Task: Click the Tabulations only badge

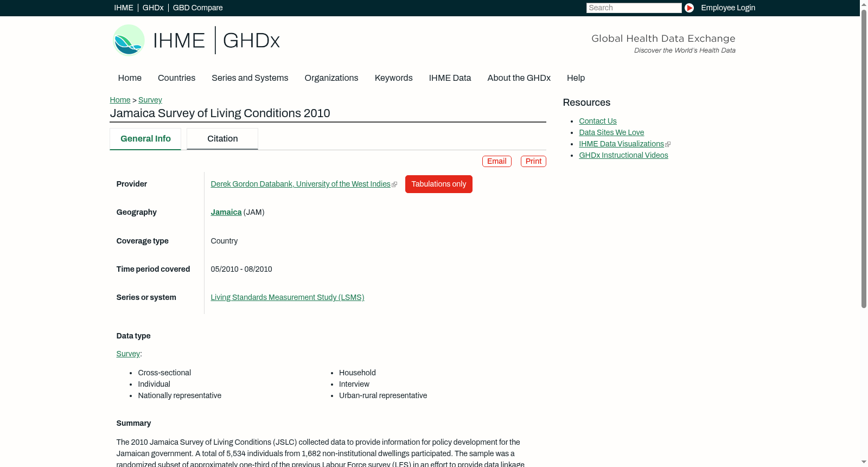Action: (439, 184)
